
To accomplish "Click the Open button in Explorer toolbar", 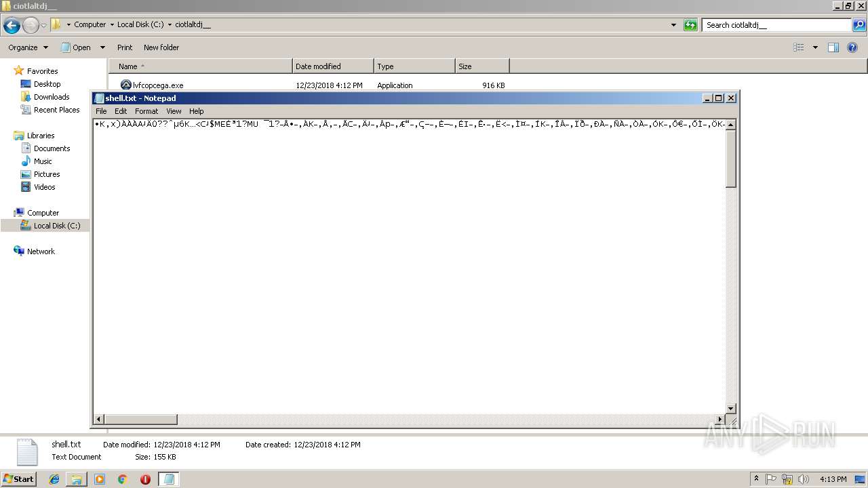I will (76, 47).
